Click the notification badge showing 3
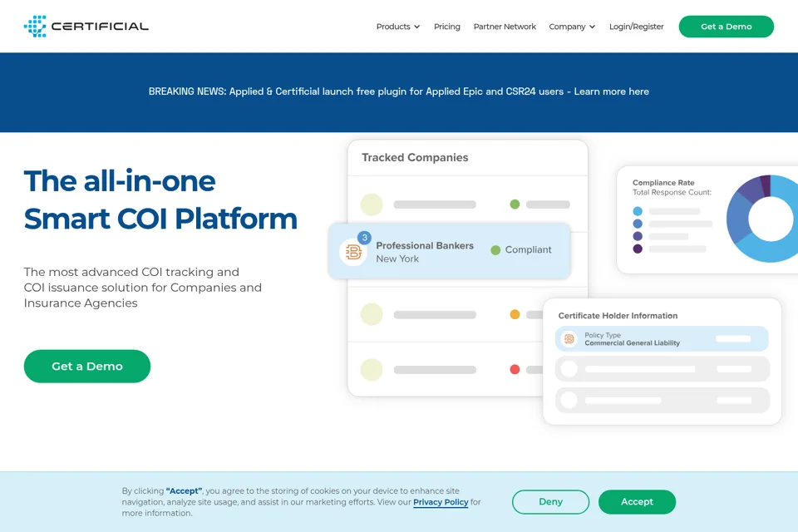The height and width of the screenshot is (532, 798). [x=364, y=238]
